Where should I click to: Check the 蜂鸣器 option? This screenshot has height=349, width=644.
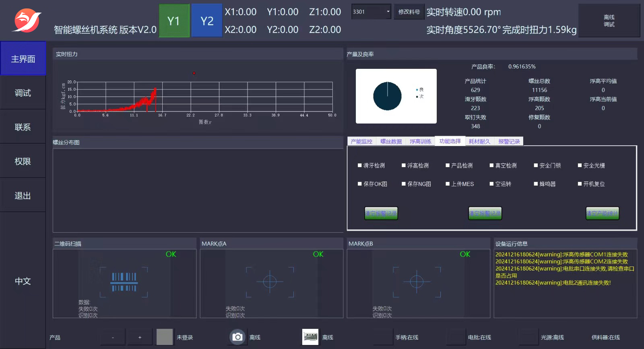point(536,184)
